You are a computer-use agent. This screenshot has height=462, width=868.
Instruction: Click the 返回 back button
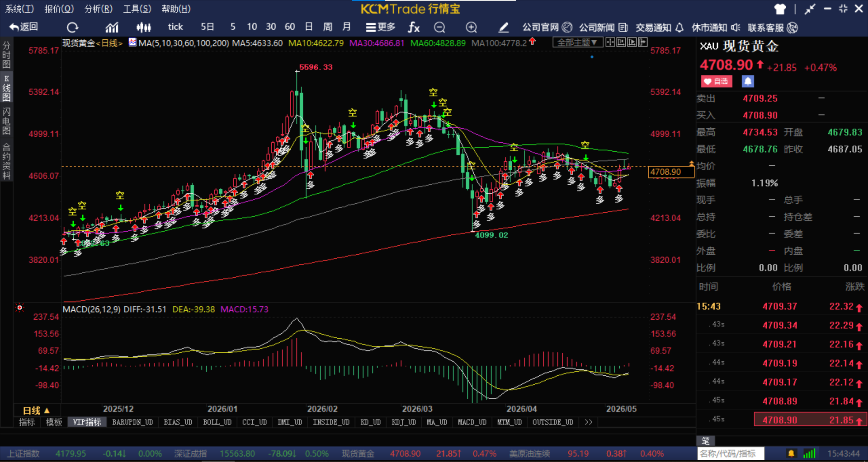24,27
